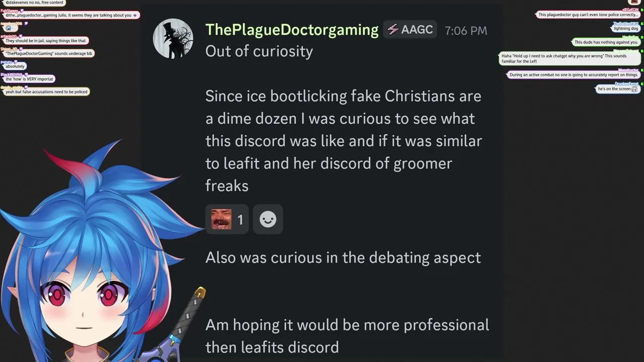Click the Kick badge next to sIEGzEON
Image resolution: width=644 pixels, height=362 pixels.
click(x=641, y=10)
